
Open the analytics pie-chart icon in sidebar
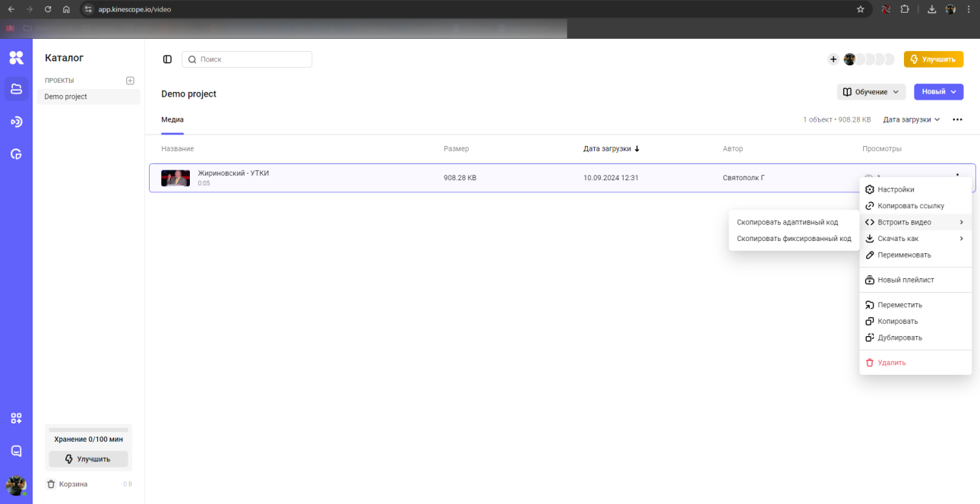click(x=16, y=154)
